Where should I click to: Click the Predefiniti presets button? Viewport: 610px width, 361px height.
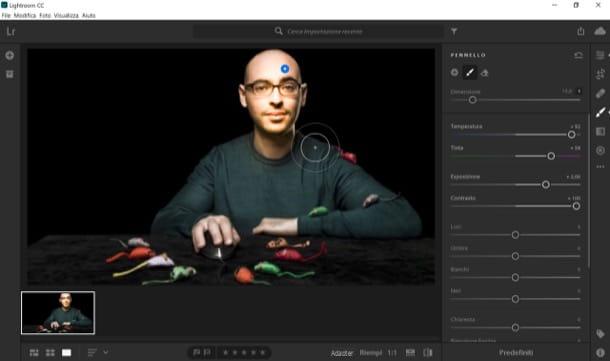pyautogui.click(x=516, y=352)
